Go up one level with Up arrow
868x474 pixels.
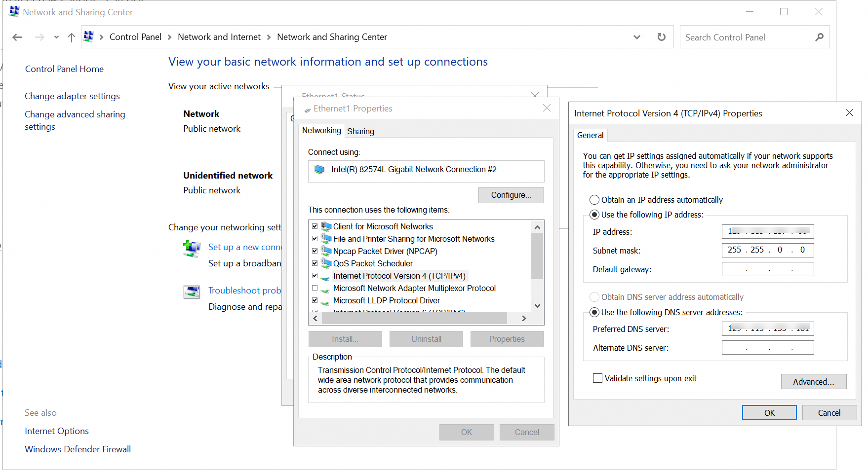[72, 37]
